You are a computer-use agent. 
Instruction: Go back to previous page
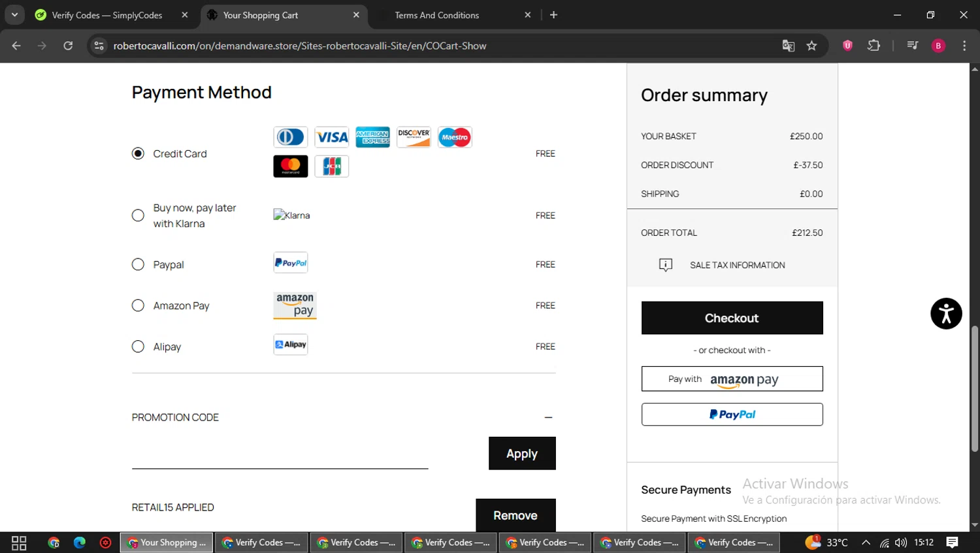16,46
